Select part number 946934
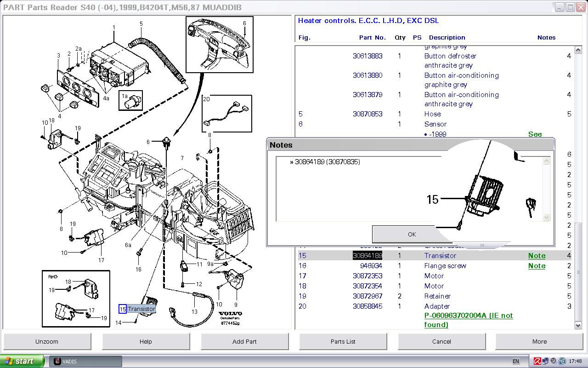Image resolution: width=588 pixels, height=368 pixels. point(371,266)
